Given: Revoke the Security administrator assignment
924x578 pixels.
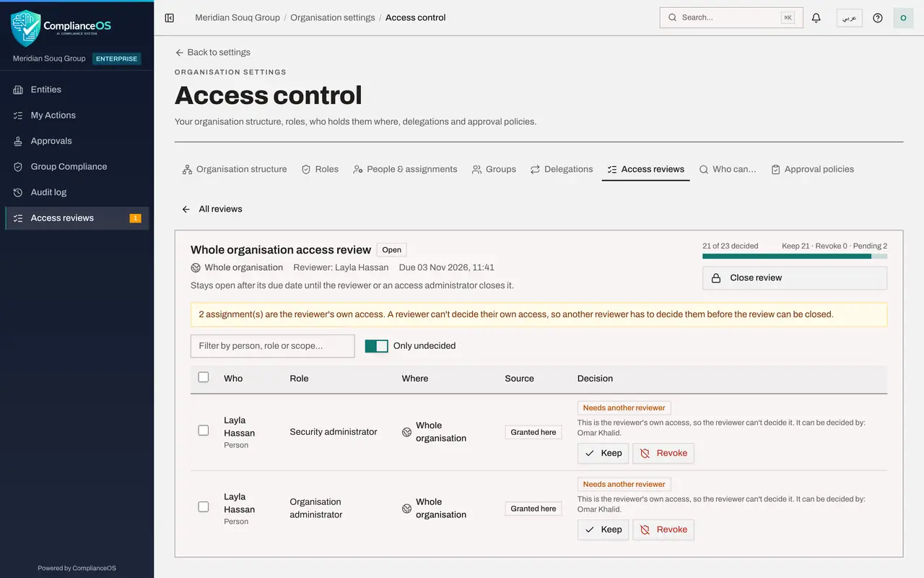Looking at the screenshot, I should (663, 453).
